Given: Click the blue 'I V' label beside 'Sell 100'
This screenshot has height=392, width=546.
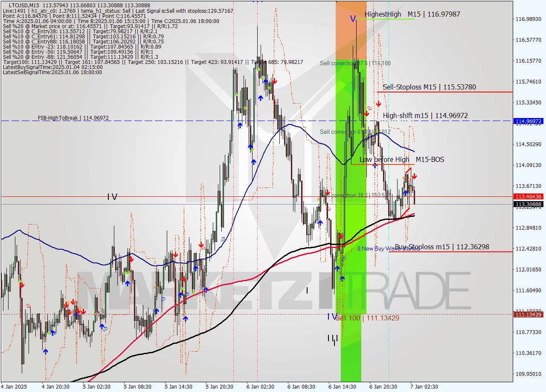Looking at the screenshot, I should click(331, 316).
